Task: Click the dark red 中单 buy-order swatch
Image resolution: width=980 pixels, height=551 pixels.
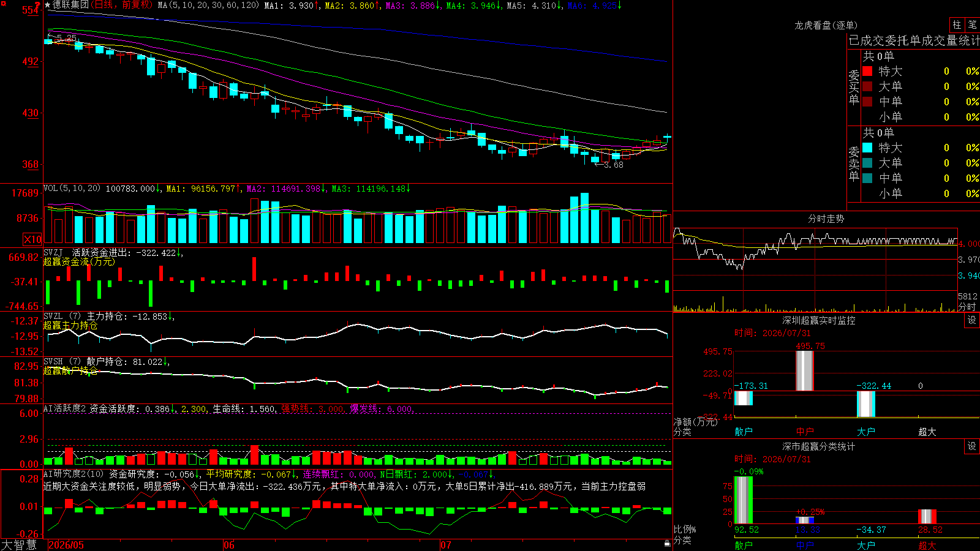Action: point(867,102)
